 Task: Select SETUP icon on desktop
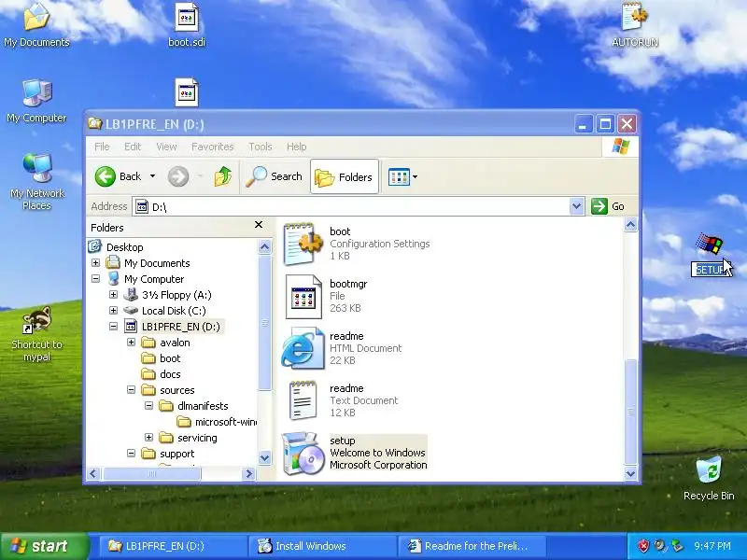pyautogui.click(x=710, y=254)
